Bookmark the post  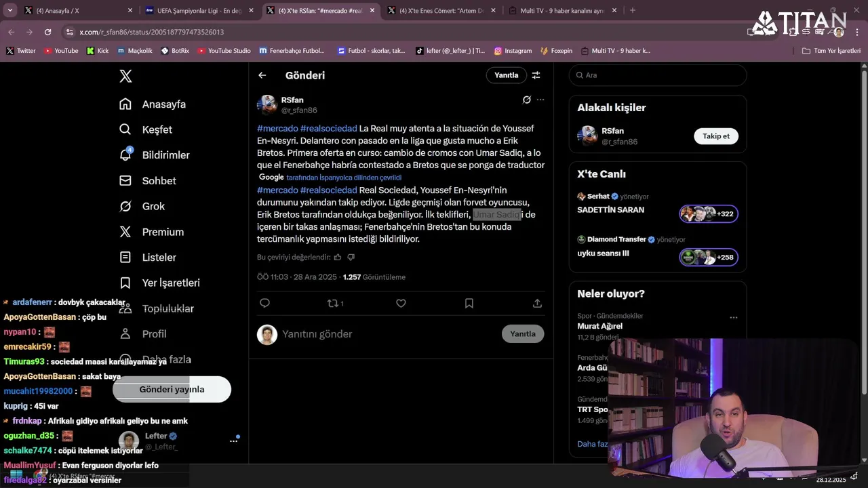tap(469, 303)
